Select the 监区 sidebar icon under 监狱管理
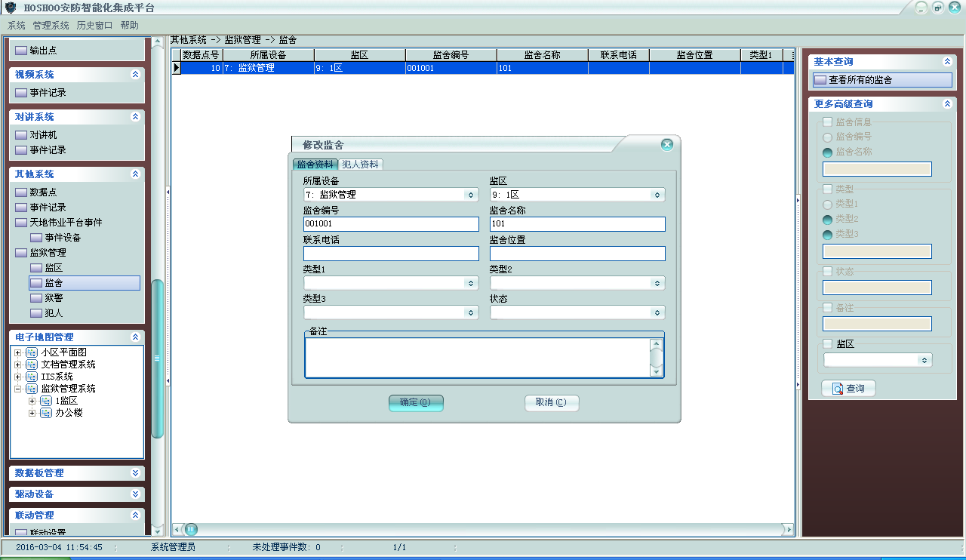This screenshot has width=966, height=560. coord(36,268)
